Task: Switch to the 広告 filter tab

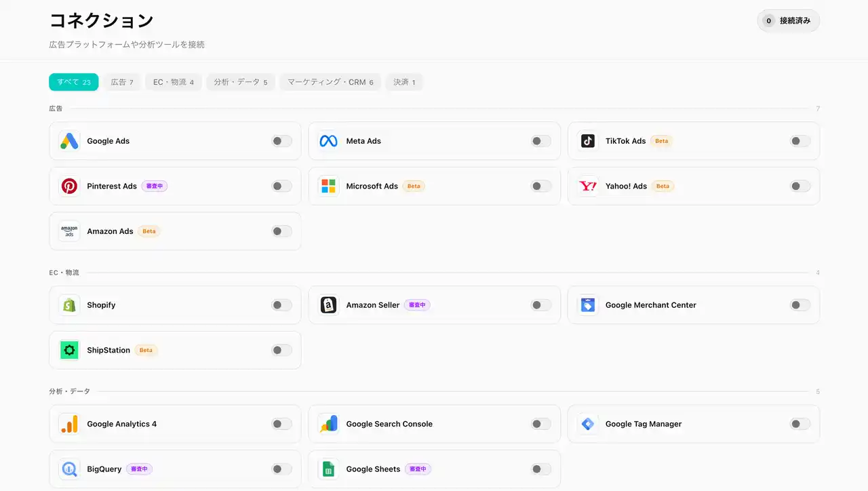Action: point(122,82)
